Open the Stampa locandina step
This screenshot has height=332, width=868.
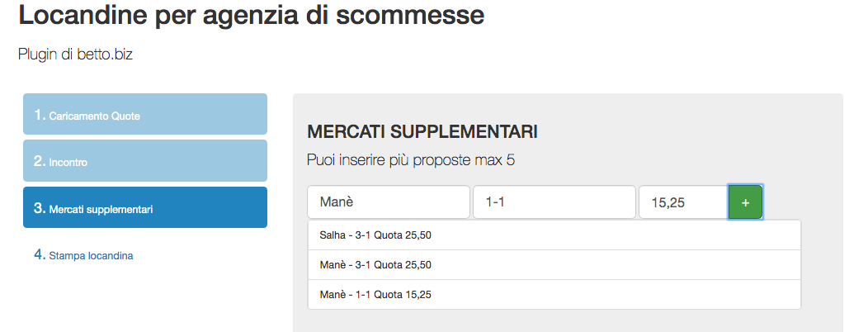(91, 256)
